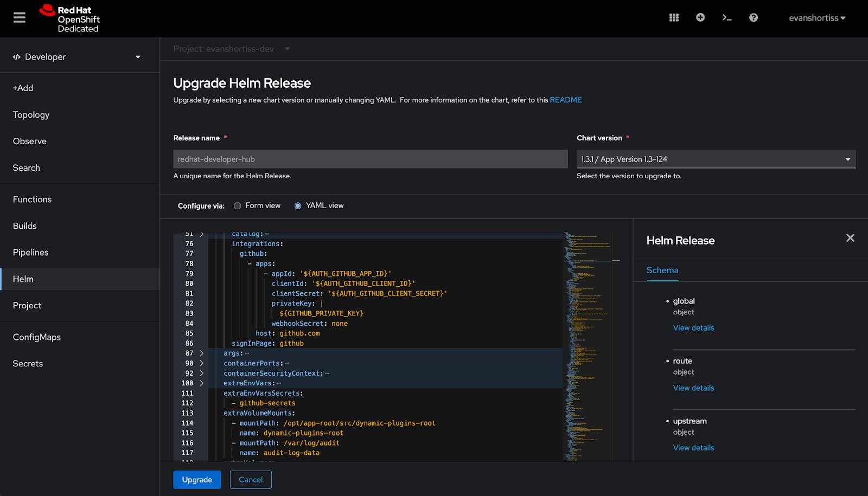The height and width of the screenshot is (496, 868).
Task: Click line 79 appId in editor
Action: pos(328,274)
